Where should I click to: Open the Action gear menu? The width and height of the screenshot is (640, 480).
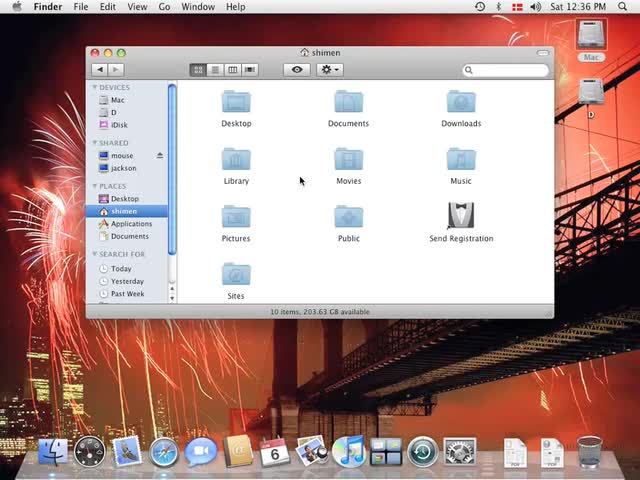tap(330, 70)
